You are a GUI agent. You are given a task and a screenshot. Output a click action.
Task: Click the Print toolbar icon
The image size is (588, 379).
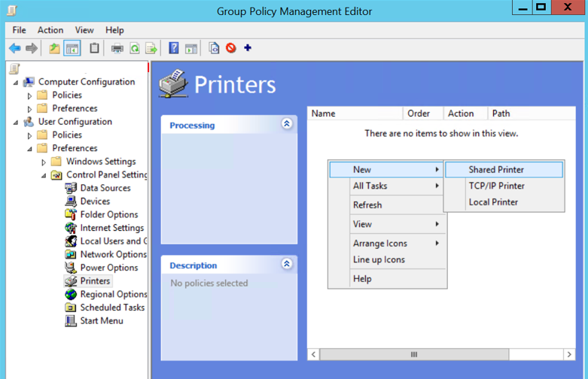click(x=117, y=48)
